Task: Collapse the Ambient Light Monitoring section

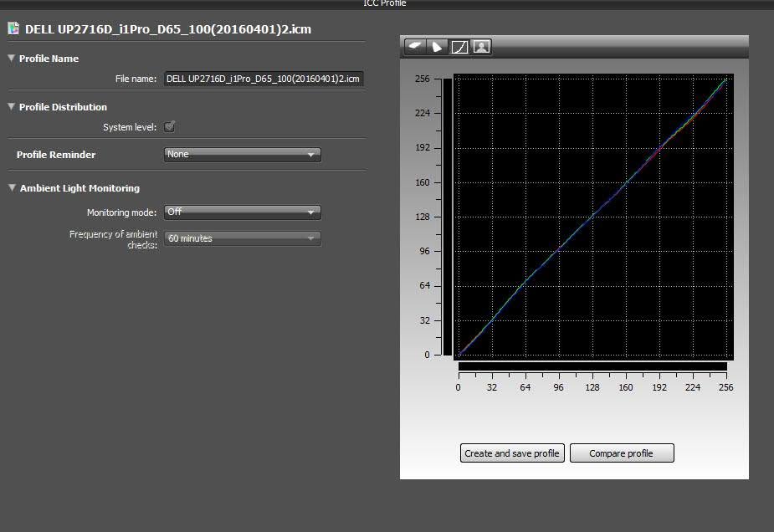Action: point(12,187)
